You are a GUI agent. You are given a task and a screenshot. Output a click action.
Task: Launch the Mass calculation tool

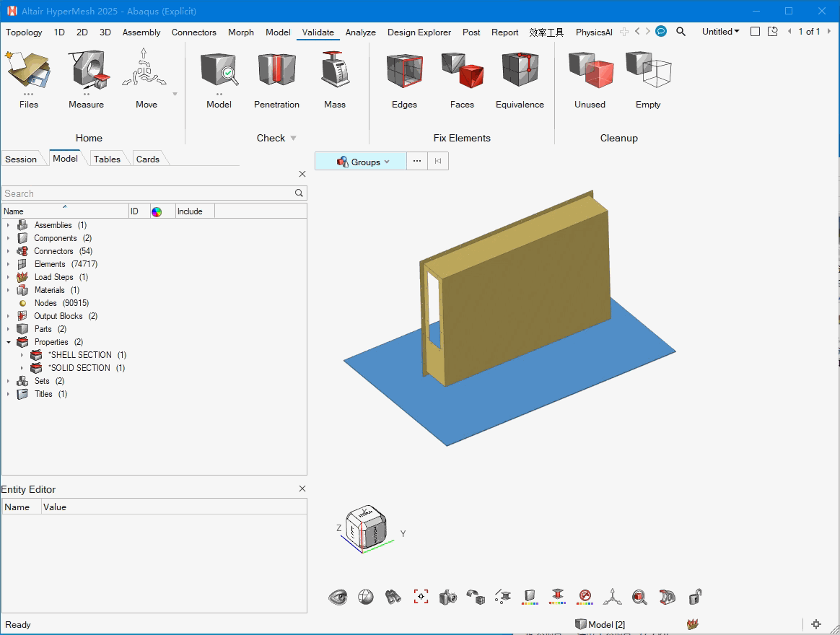[x=335, y=79]
